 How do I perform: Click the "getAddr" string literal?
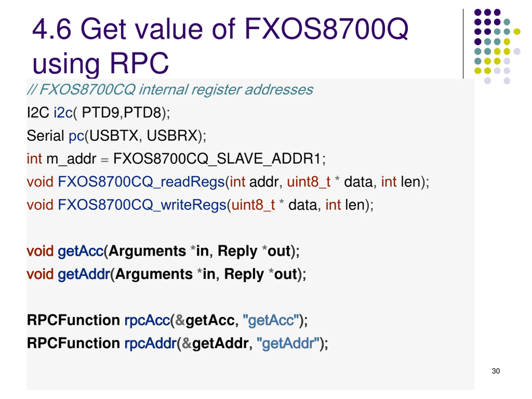[288, 343]
